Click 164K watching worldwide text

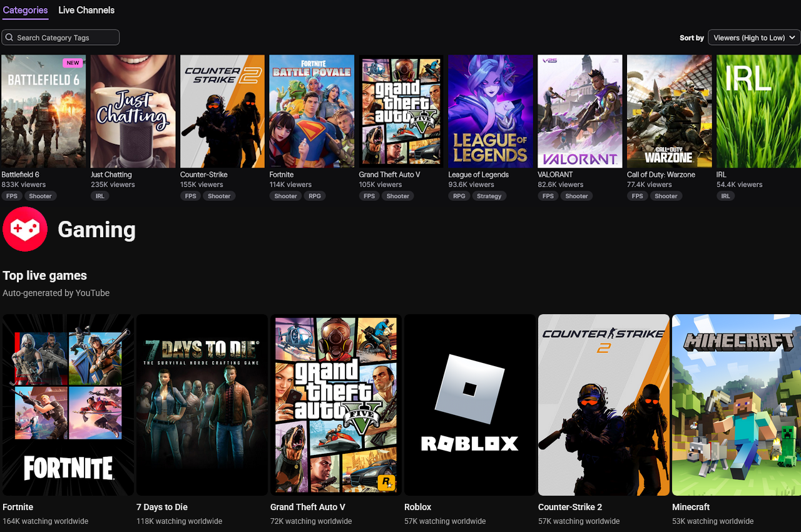(x=46, y=521)
